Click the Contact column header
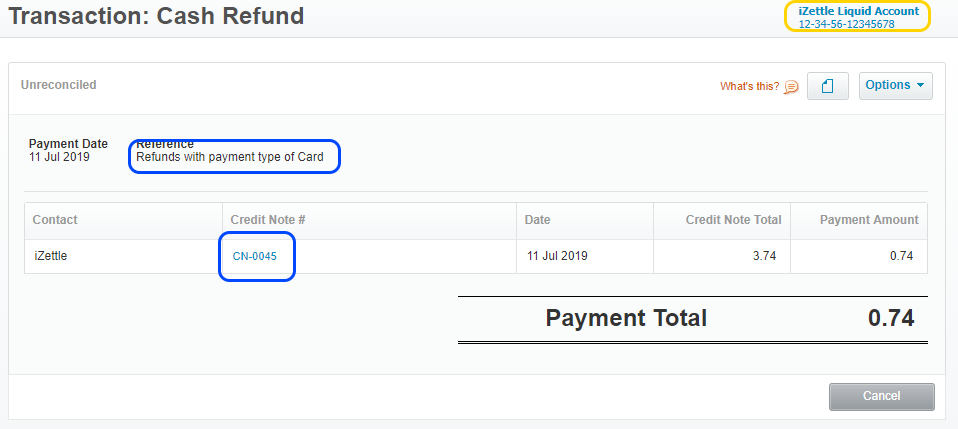This screenshot has width=958, height=429. pyautogui.click(x=55, y=220)
